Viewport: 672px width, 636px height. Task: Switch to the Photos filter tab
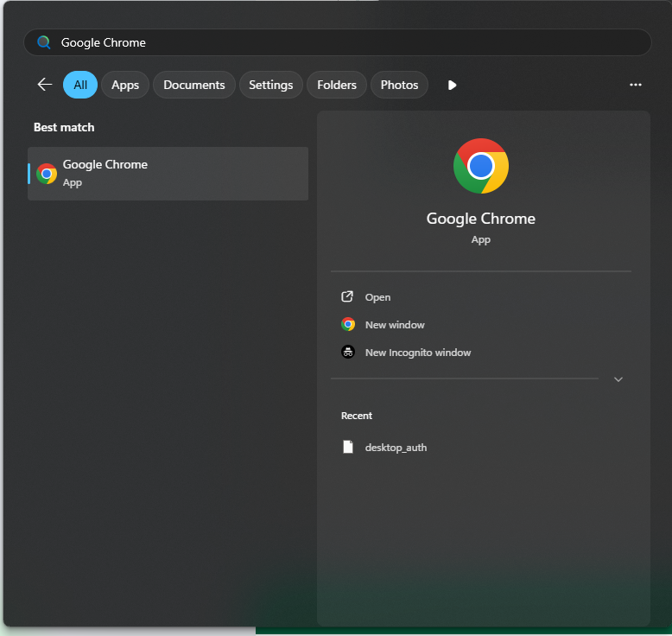pyautogui.click(x=399, y=85)
